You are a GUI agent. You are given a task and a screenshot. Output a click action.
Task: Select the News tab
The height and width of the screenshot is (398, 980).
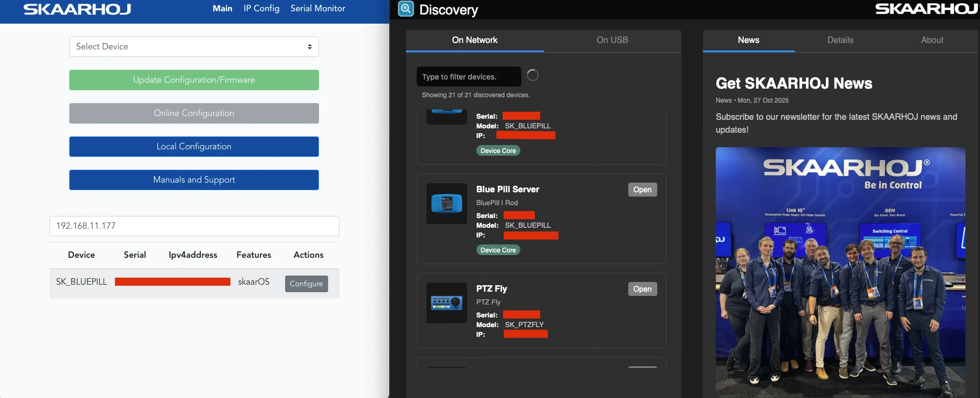[748, 40]
